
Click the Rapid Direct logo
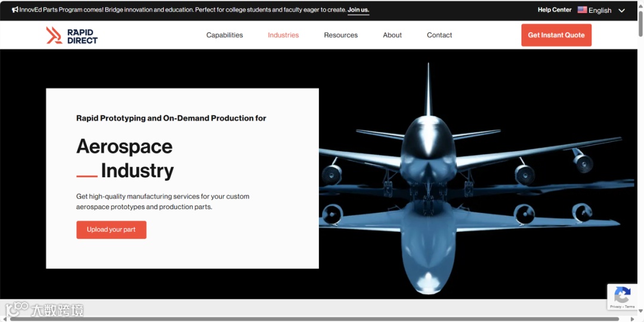[x=72, y=35]
